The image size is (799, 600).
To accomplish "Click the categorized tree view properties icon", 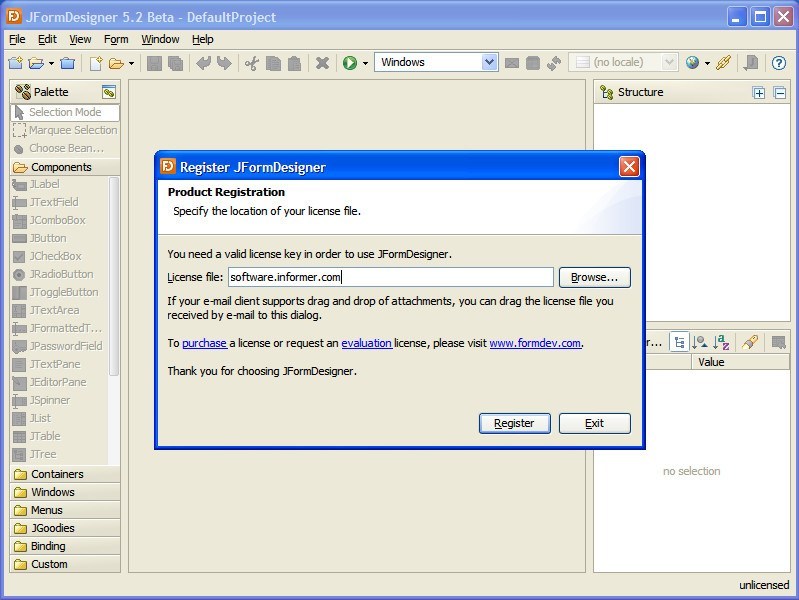I will [679, 342].
